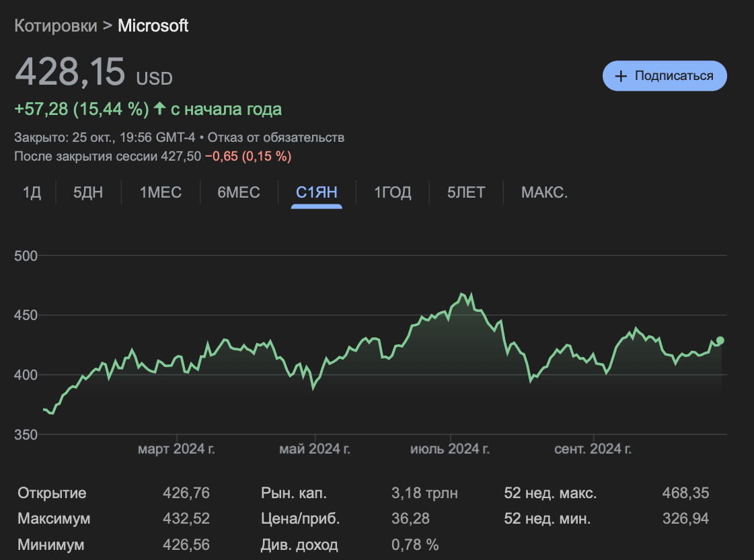This screenshot has width=754, height=560.
Task: Click the 428,15 current price value
Action: (x=70, y=72)
